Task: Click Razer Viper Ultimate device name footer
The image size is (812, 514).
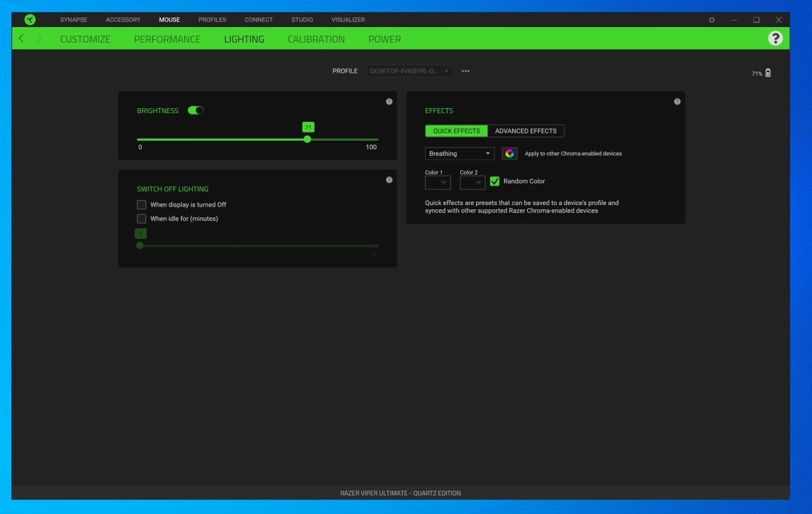Action: pos(401,493)
